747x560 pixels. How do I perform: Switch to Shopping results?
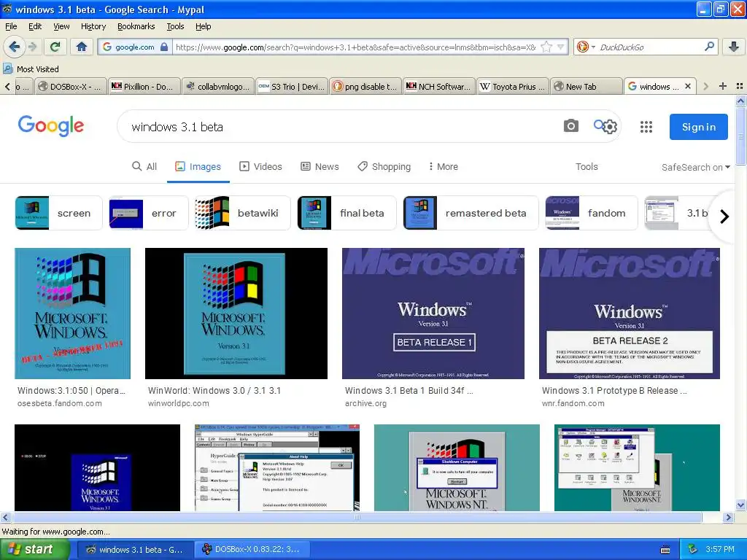pyautogui.click(x=384, y=166)
